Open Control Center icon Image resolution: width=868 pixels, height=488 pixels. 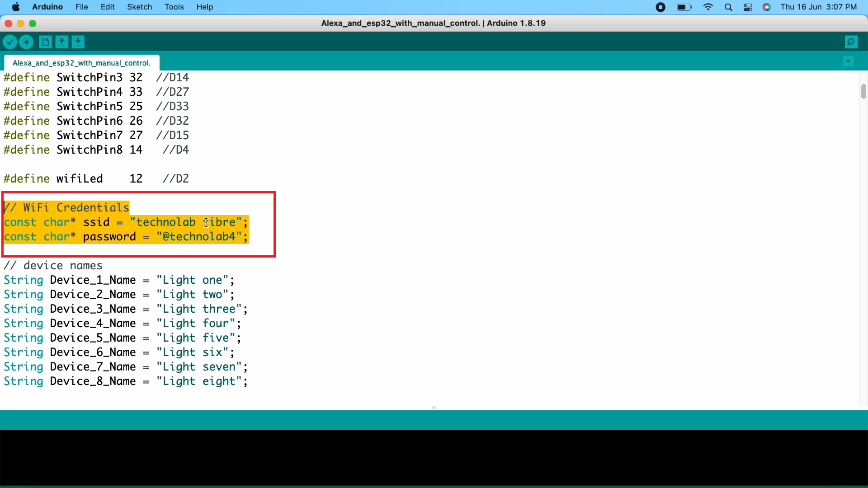[748, 7]
